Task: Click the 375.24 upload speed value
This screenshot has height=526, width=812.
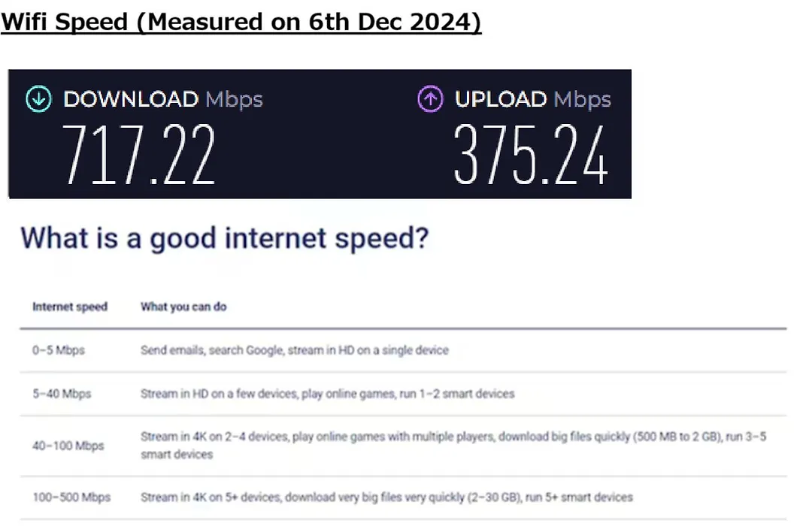Action: (x=530, y=155)
